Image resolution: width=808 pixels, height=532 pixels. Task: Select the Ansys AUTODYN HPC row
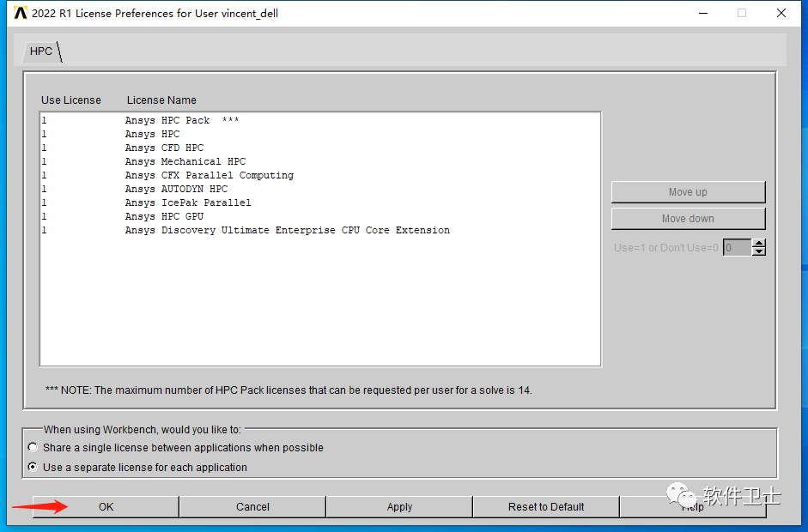point(320,189)
